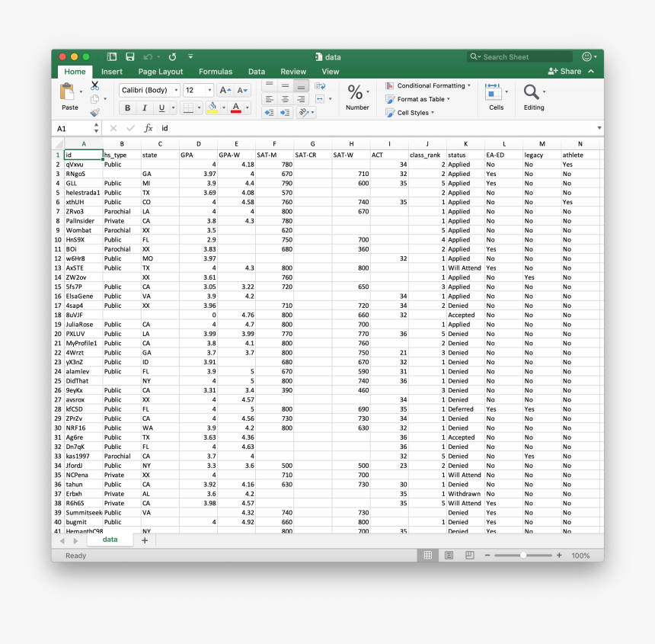Click the cell borders icon
The width and height of the screenshot is (655, 644).
point(188,107)
